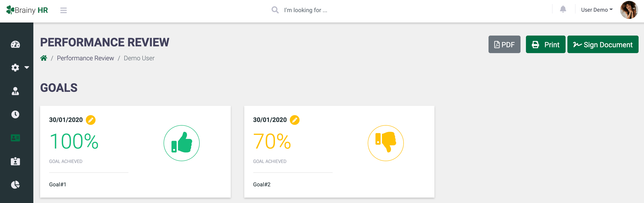Click the Sign Document button
The height and width of the screenshot is (203, 644).
pos(603,44)
